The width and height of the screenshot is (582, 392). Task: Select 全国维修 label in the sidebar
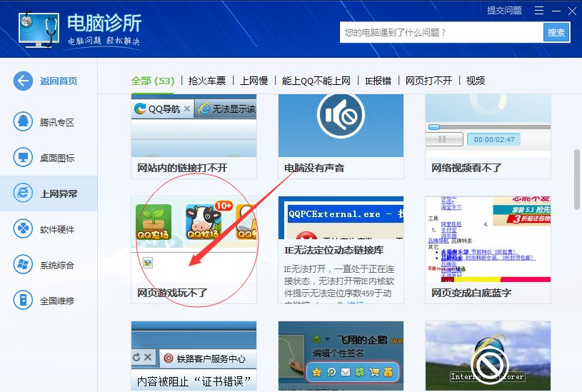57,301
